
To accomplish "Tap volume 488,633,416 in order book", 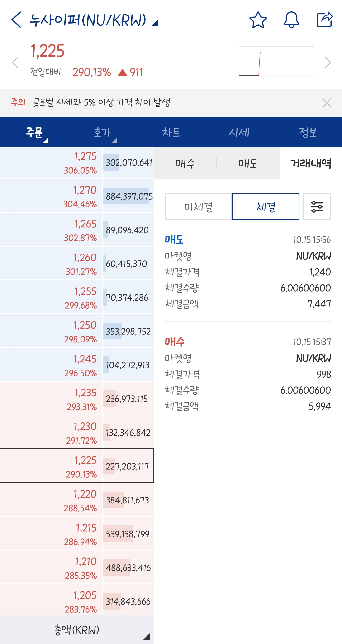I will [x=129, y=567].
